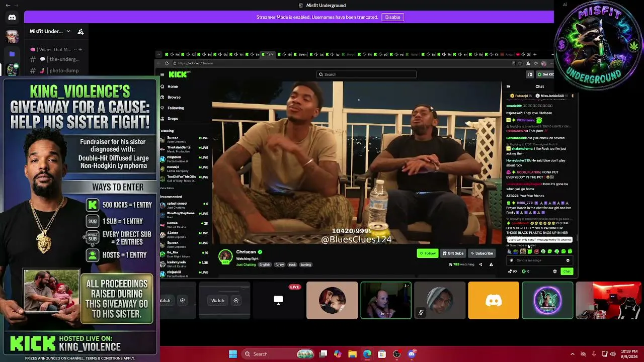Open the chat settings gear

pyautogui.click(x=555, y=271)
